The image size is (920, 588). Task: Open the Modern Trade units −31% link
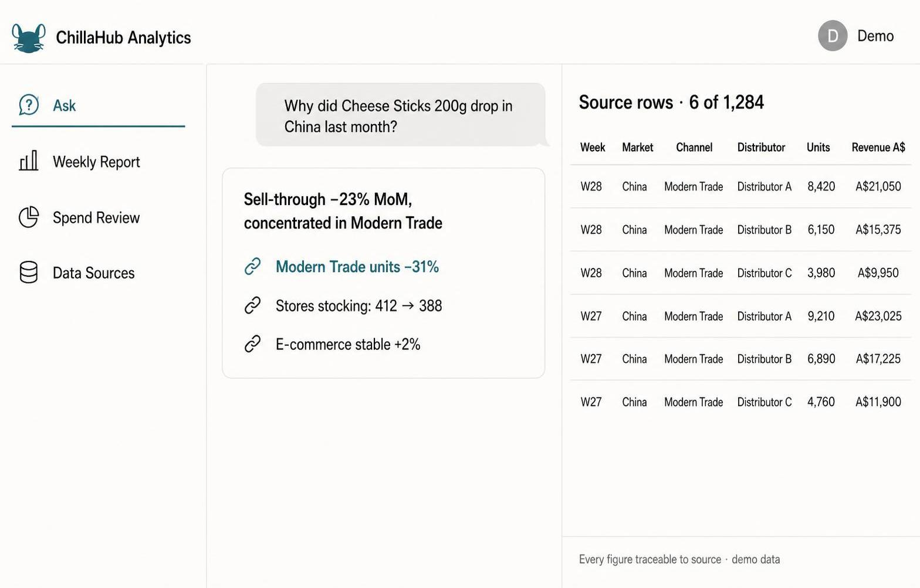(357, 267)
